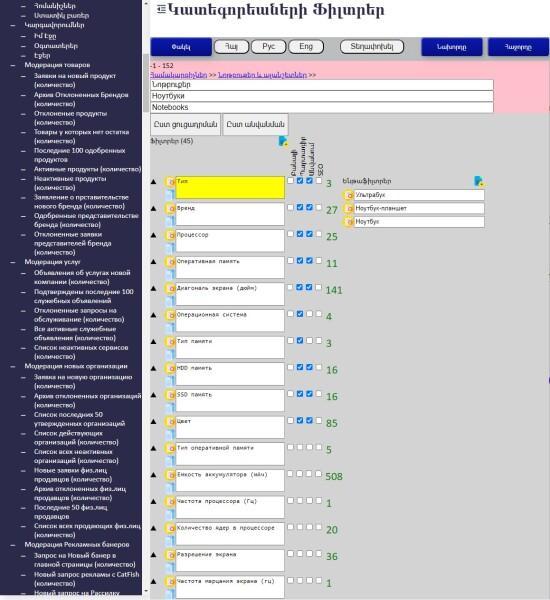Viewport: 550px width, 600px height.
Task: Tick the third checkbox in Тип памяти row
Action: [x=309, y=340]
